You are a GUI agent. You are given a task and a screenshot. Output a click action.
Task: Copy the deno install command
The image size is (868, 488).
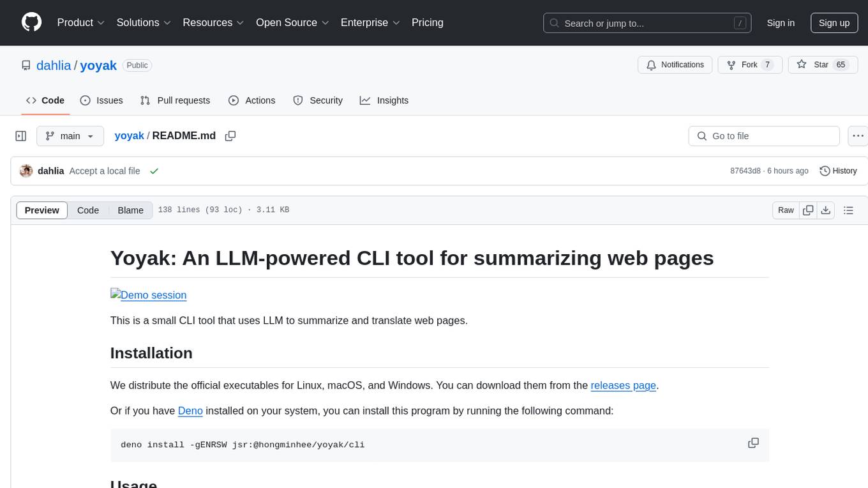tap(754, 443)
